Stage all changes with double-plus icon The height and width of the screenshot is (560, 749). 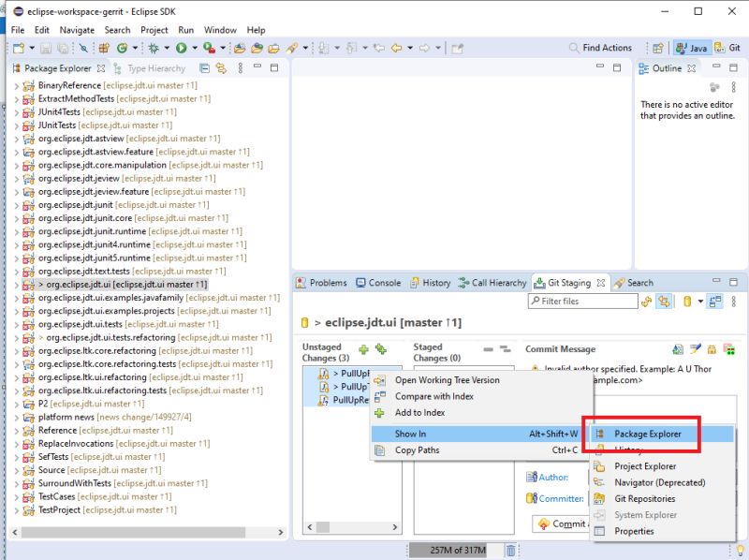(382, 349)
